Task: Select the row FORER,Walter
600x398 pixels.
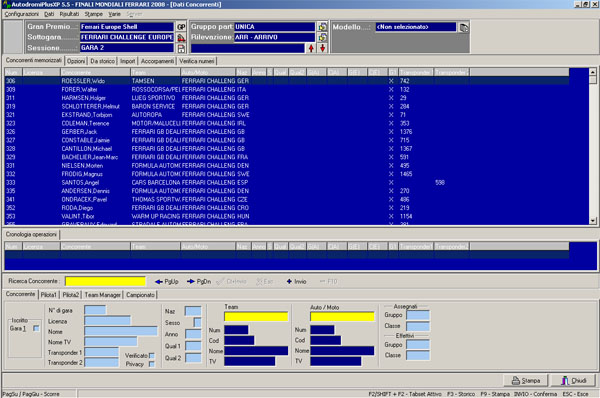Action: pyautogui.click(x=287, y=90)
